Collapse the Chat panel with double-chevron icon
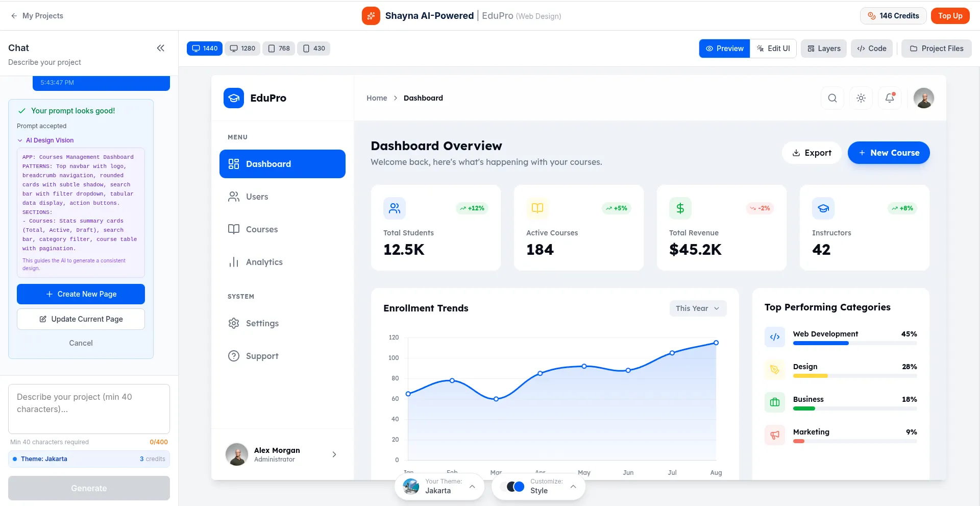The image size is (980, 506). (160, 48)
